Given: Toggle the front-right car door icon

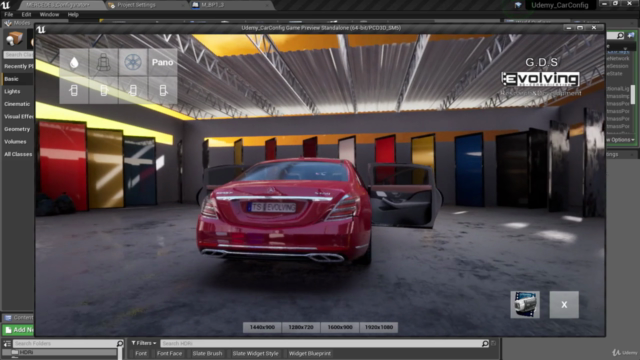Looking at the screenshot, I should point(103,90).
